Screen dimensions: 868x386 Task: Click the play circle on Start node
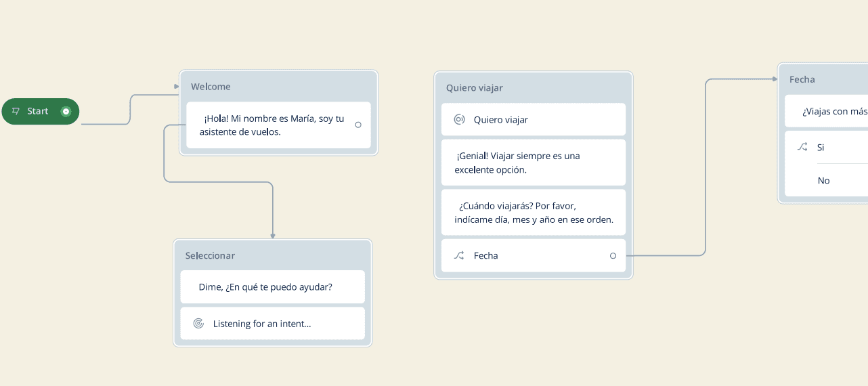point(66,111)
